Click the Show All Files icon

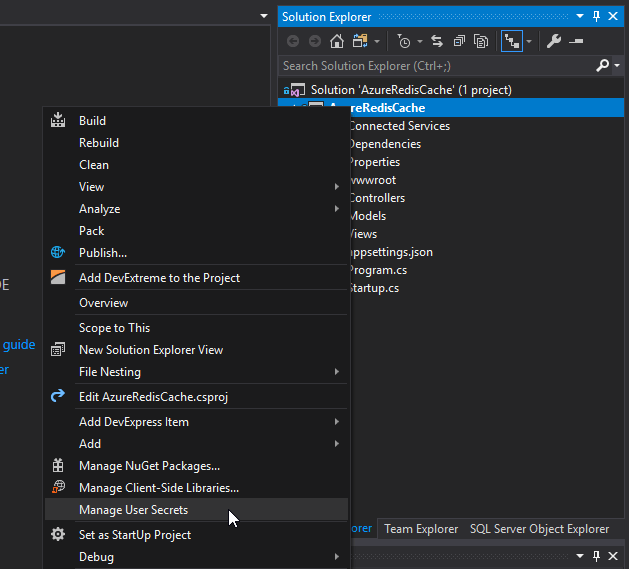point(481,41)
